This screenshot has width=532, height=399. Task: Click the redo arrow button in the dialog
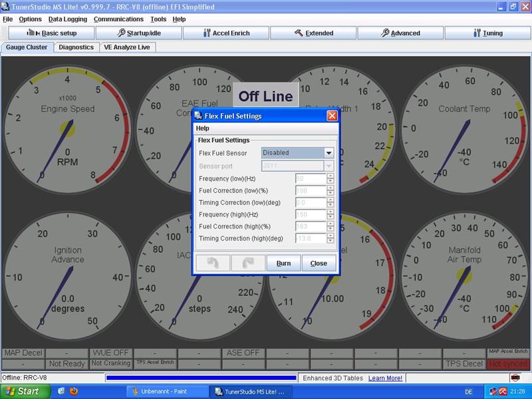tap(248, 263)
